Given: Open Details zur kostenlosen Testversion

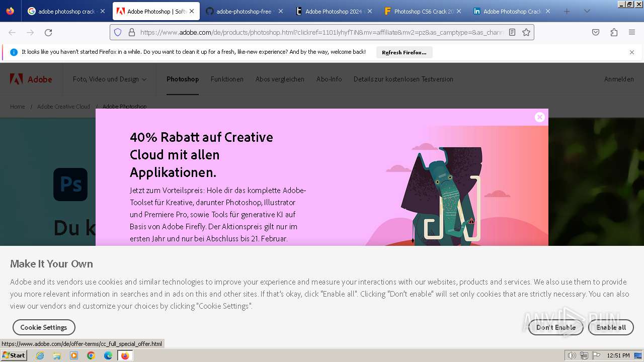Looking at the screenshot, I should 404,79.
